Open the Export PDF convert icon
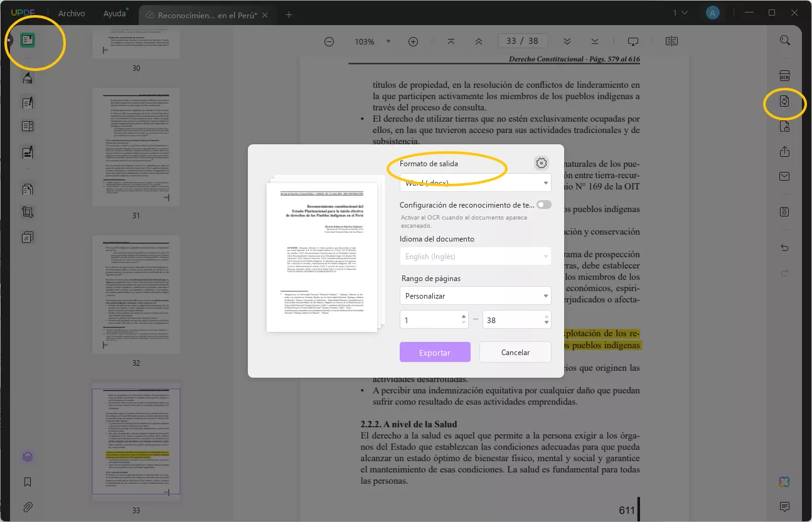 pyautogui.click(x=784, y=102)
